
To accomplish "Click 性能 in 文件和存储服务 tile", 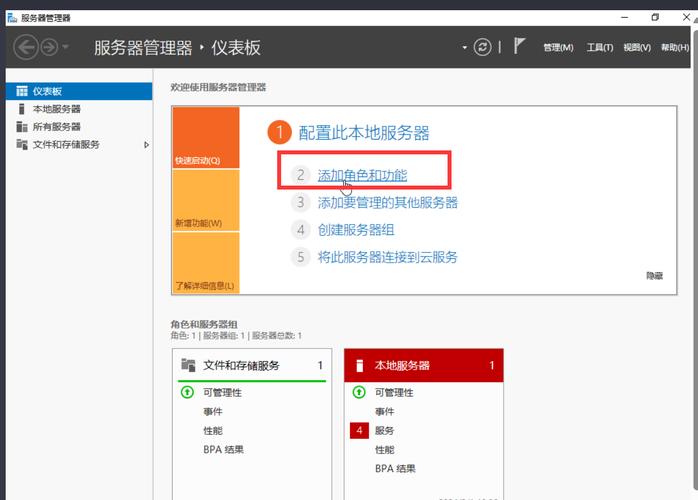I will tap(213, 431).
